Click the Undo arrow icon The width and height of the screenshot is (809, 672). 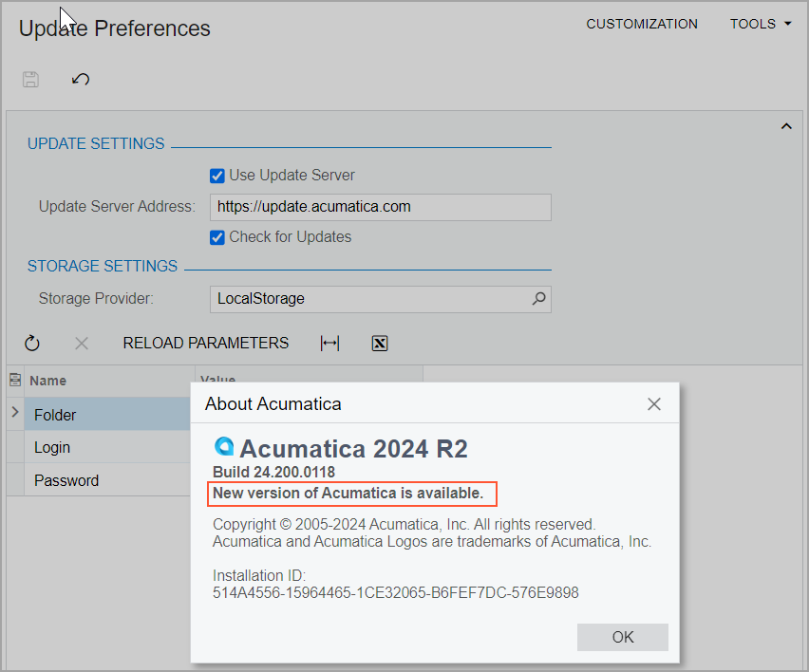(x=81, y=80)
